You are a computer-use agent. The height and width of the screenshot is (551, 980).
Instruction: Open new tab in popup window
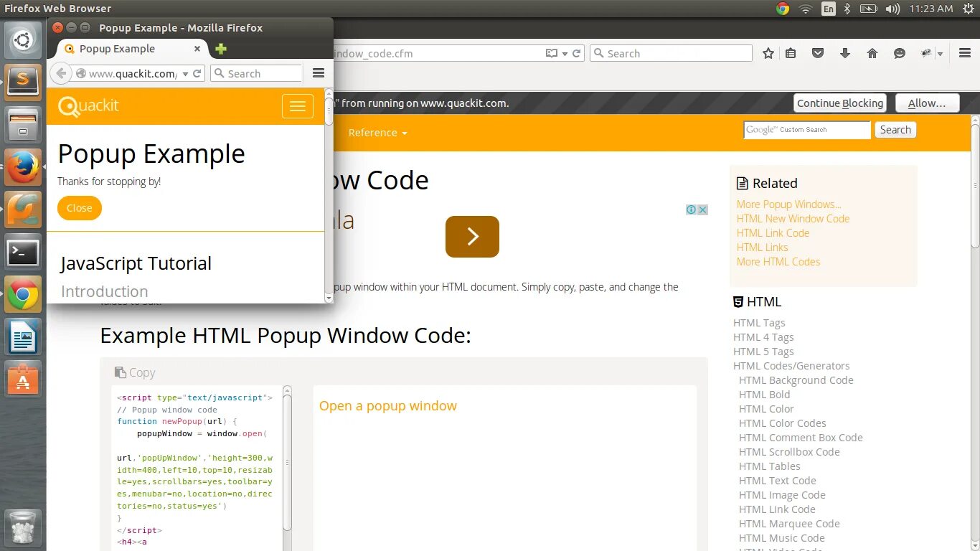tap(221, 49)
